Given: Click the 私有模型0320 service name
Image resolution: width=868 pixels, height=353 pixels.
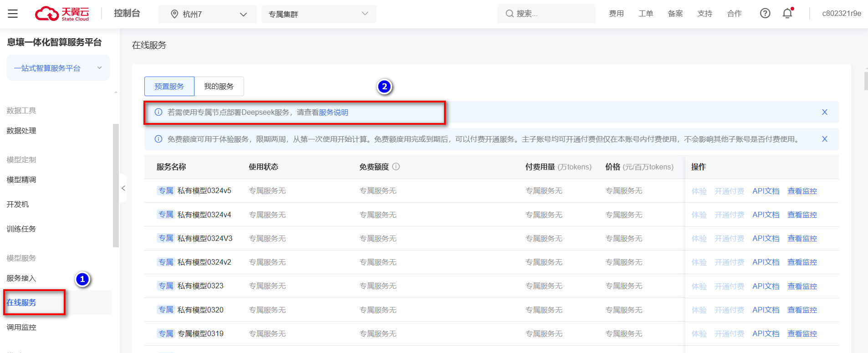Looking at the screenshot, I should point(200,310).
